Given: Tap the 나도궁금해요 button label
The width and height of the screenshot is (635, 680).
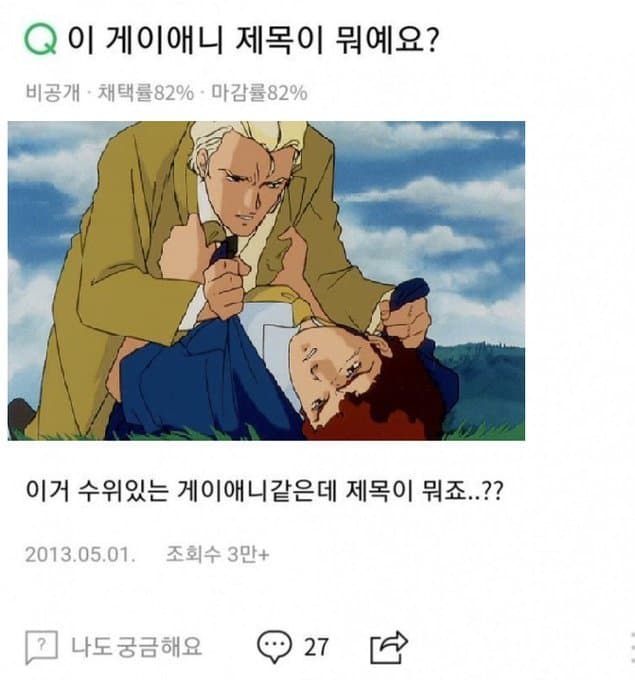Looking at the screenshot, I should click(137, 647).
